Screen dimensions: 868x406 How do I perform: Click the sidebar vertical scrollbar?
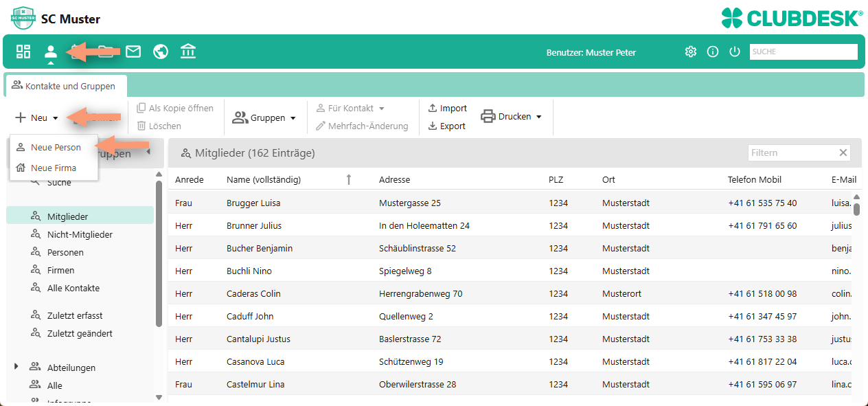click(x=159, y=253)
